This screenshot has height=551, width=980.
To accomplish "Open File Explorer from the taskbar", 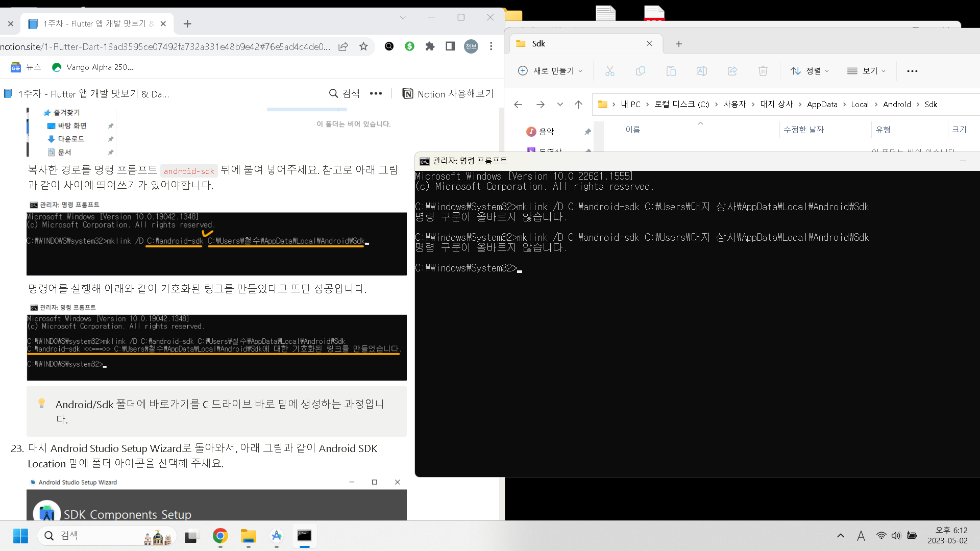I will (x=249, y=536).
